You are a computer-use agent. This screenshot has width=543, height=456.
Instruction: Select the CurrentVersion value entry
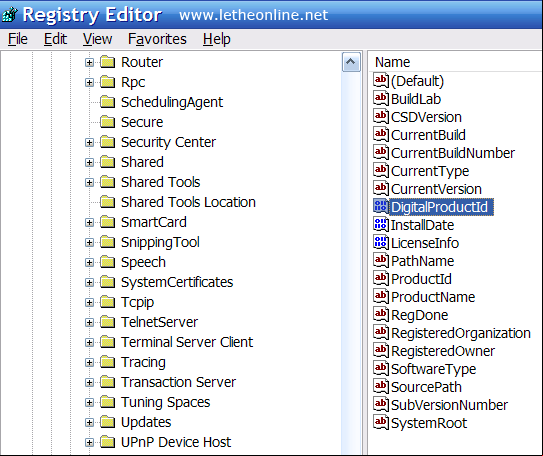tap(436, 189)
